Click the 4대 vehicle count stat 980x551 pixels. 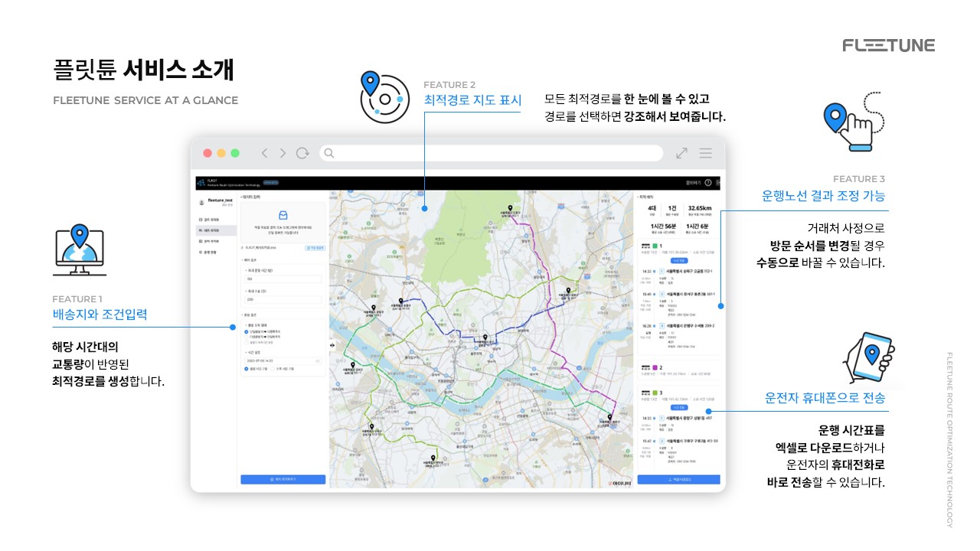pyautogui.click(x=652, y=210)
